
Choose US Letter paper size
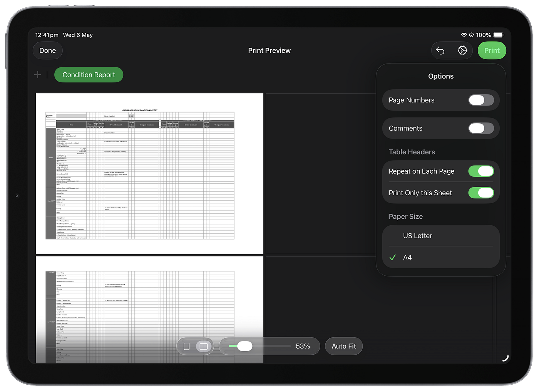[441, 236]
